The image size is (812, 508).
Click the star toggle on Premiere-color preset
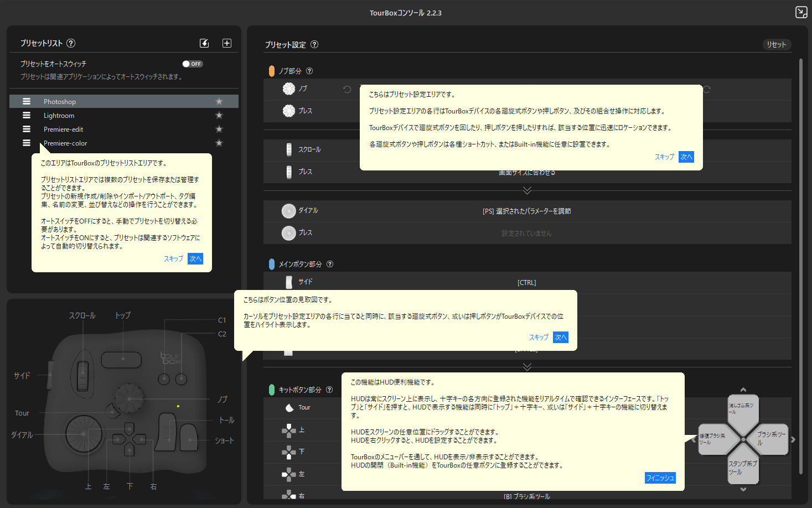coord(219,143)
